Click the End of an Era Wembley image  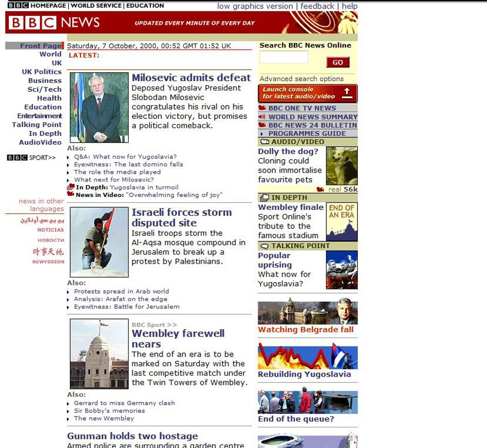[x=341, y=222]
